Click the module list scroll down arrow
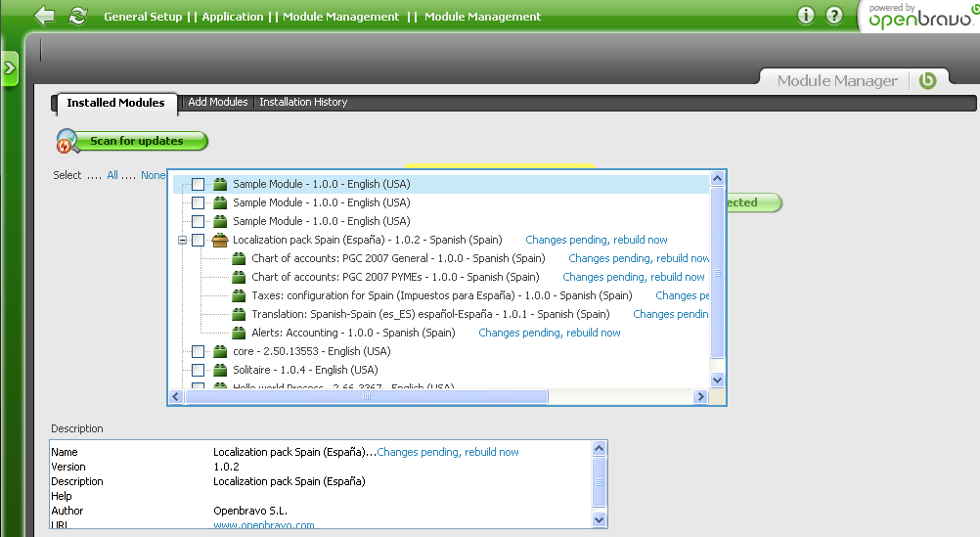The image size is (980, 537). tap(717, 380)
